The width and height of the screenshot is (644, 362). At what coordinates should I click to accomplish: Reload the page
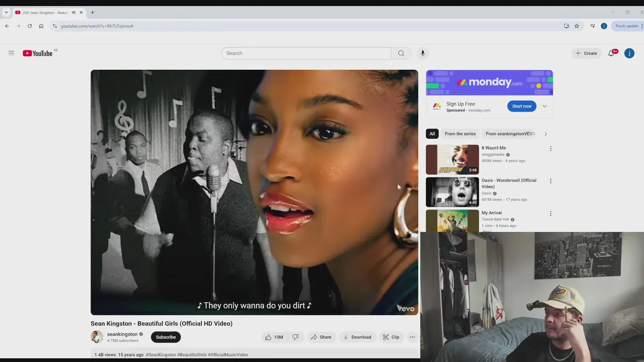(30, 26)
